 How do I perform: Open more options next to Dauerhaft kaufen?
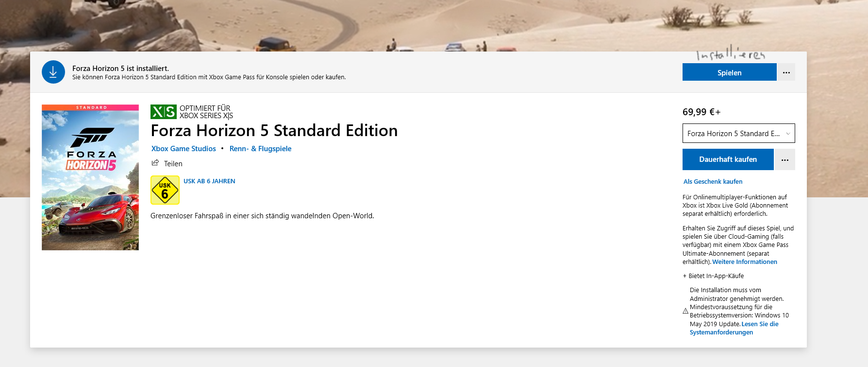coord(785,159)
